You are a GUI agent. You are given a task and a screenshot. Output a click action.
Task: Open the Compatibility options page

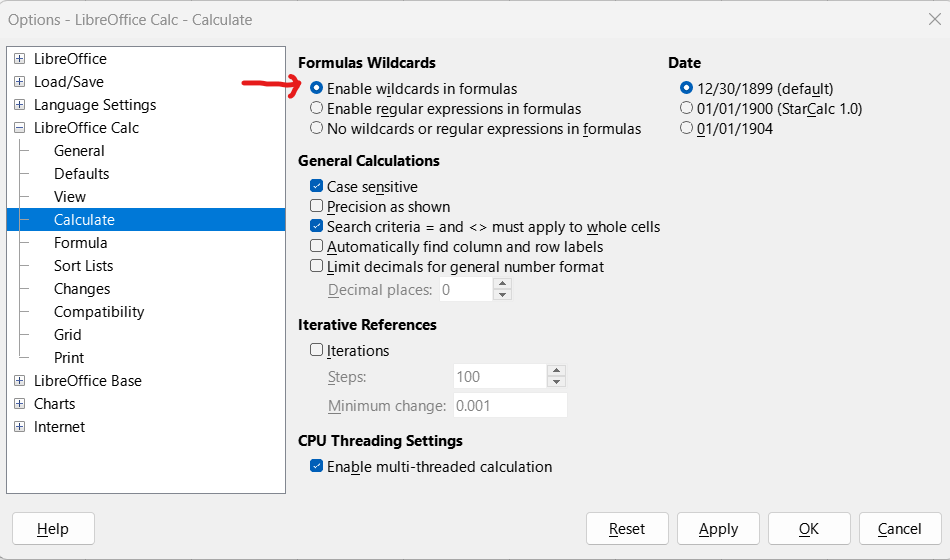pyautogui.click(x=99, y=312)
